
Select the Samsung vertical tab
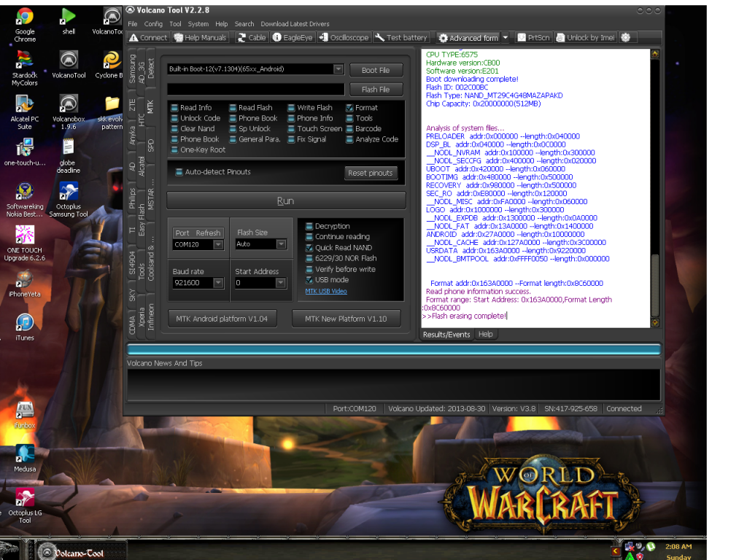(x=132, y=69)
